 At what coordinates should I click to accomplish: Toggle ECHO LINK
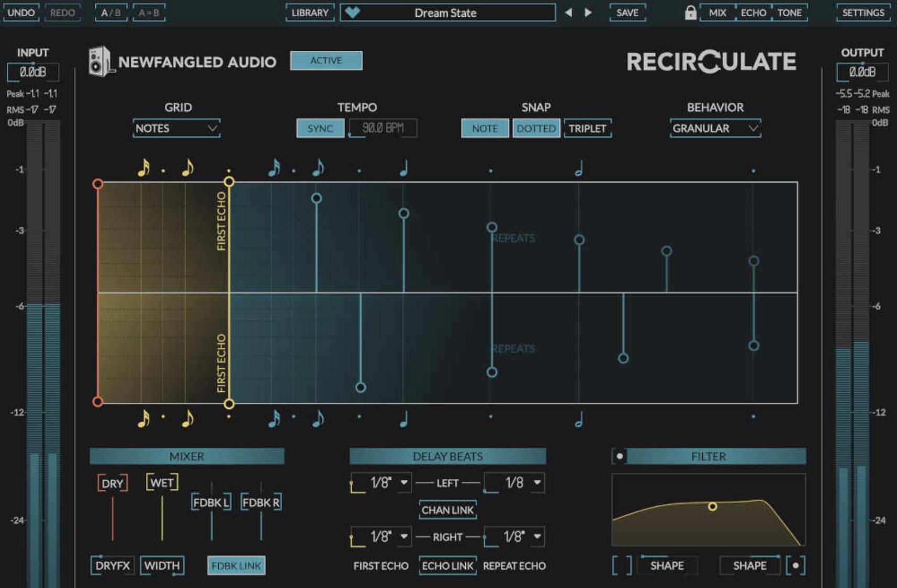[447, 566]
